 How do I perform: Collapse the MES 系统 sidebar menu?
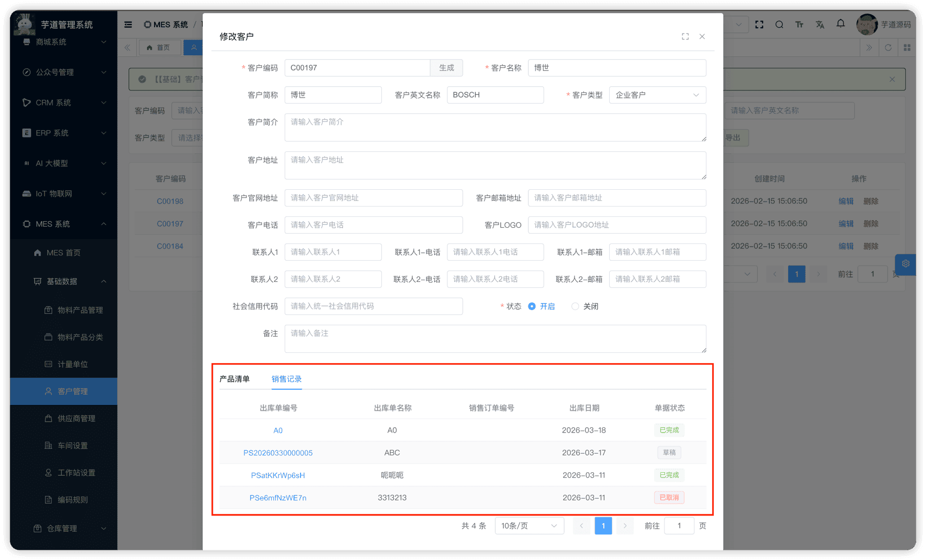pyautogui.click(x=63, y=223)
